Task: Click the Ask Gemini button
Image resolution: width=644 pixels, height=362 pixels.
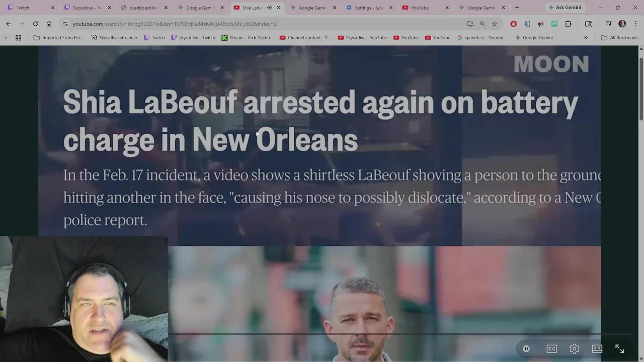Action: pos(565,8)
